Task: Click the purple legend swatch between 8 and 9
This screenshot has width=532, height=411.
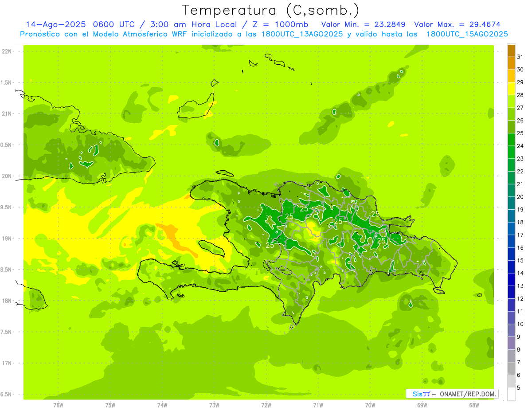Action: click(x=511, y=343)
